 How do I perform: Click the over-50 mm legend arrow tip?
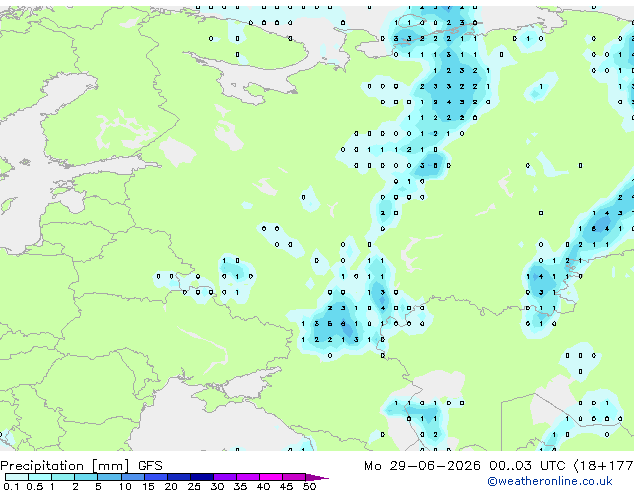tap(317, 477)
